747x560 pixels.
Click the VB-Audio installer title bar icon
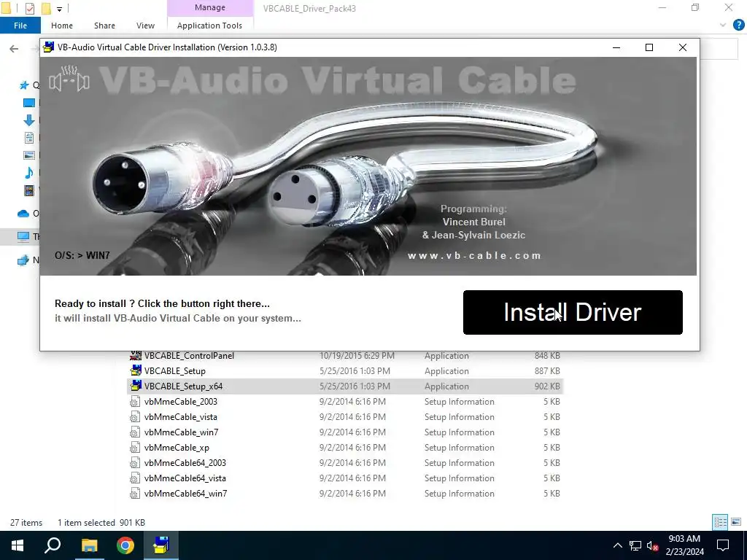point(48,47)
